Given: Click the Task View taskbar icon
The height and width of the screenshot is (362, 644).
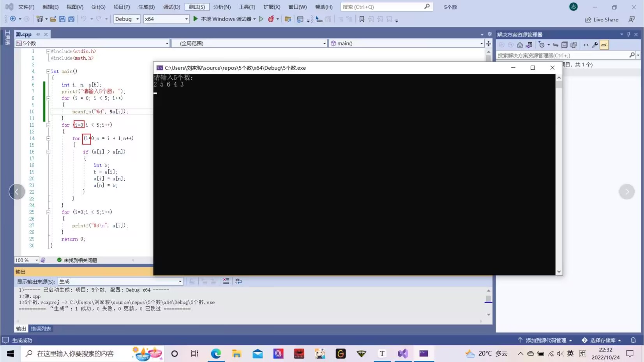Looking at the screenshot, I should click(195, 353).
